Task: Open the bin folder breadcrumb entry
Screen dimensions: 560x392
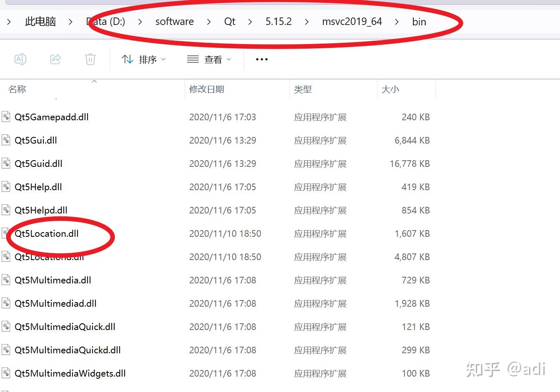Action: (x=419, y=22)
